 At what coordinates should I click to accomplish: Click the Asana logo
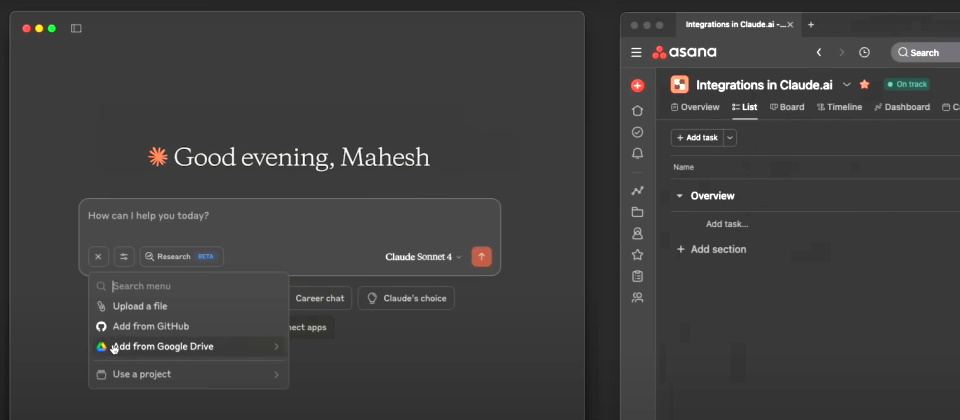(684, 53)
